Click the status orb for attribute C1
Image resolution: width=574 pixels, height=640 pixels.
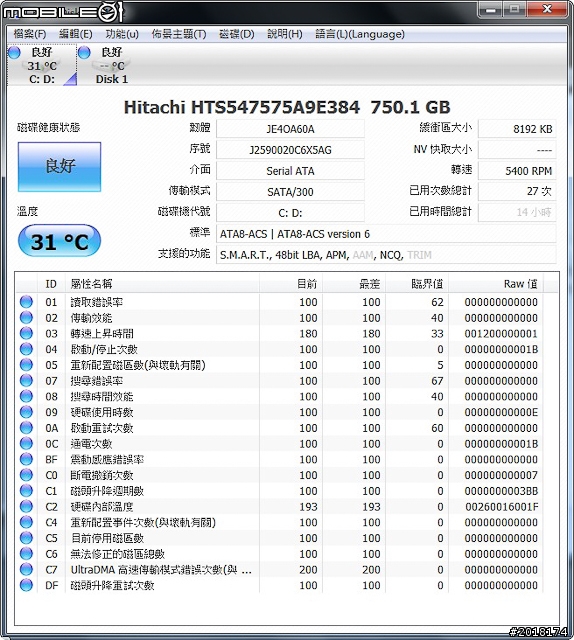pos(26,491)
